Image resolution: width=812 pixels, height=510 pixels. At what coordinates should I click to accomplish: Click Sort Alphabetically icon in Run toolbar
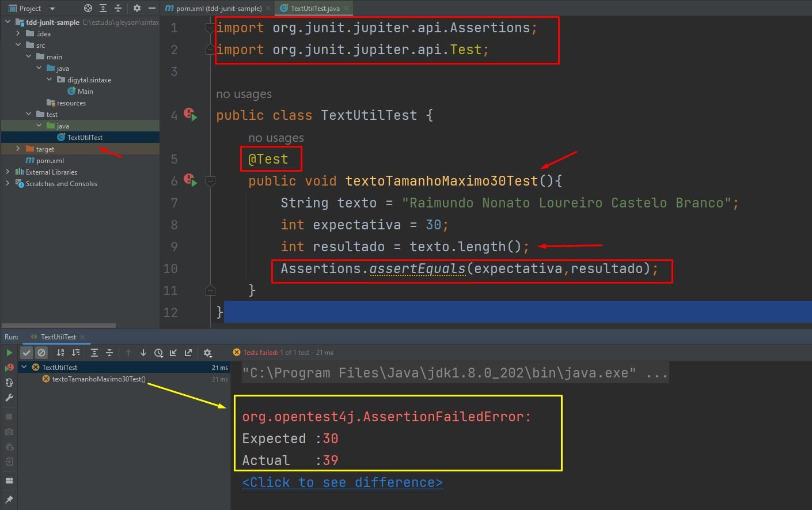60,353
